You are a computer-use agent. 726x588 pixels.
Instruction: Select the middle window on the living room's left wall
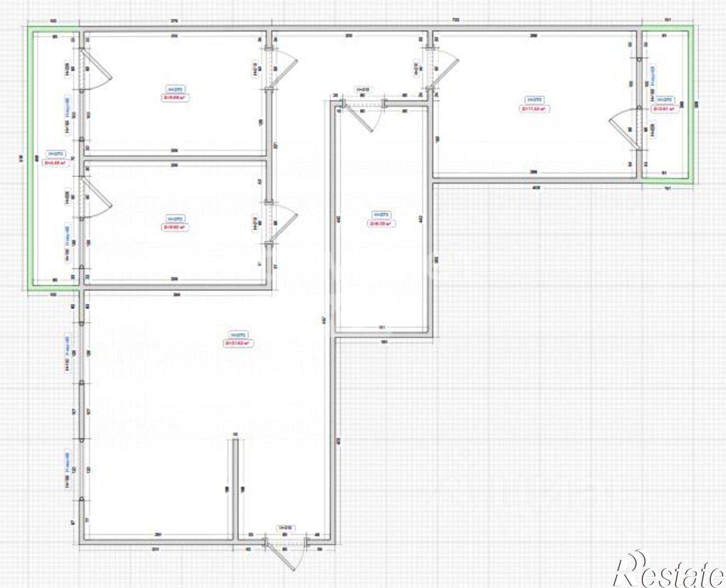click(x=82, y=411)
